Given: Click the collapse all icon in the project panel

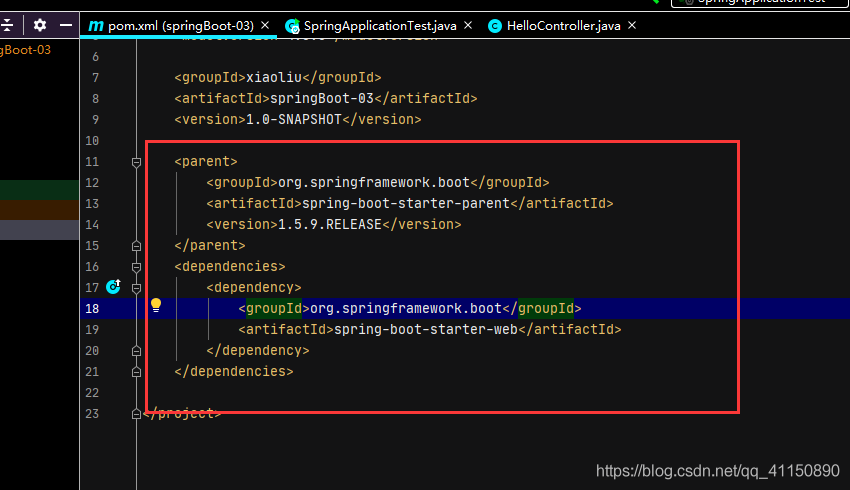Looking at the screenshot, I should (7, 25).
